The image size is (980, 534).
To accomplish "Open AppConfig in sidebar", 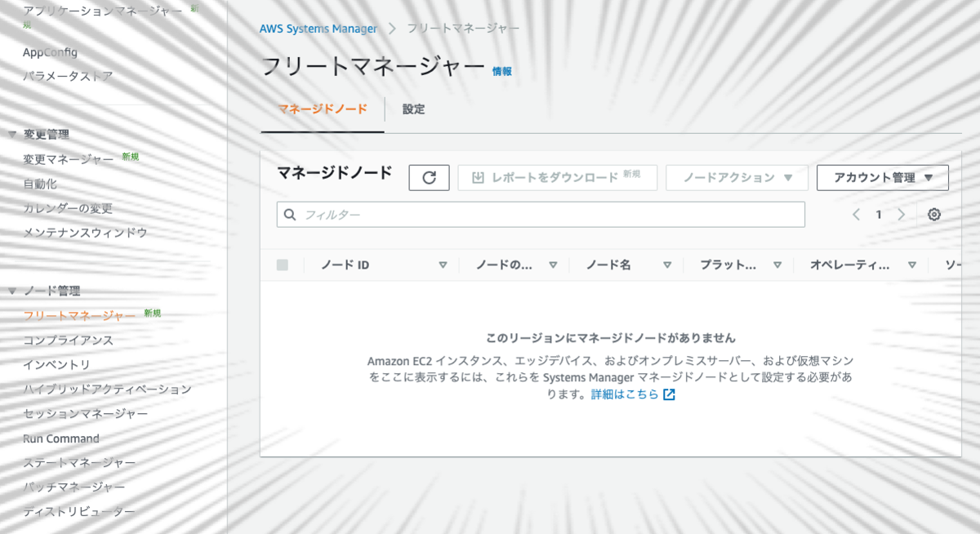I will (50, 52).
